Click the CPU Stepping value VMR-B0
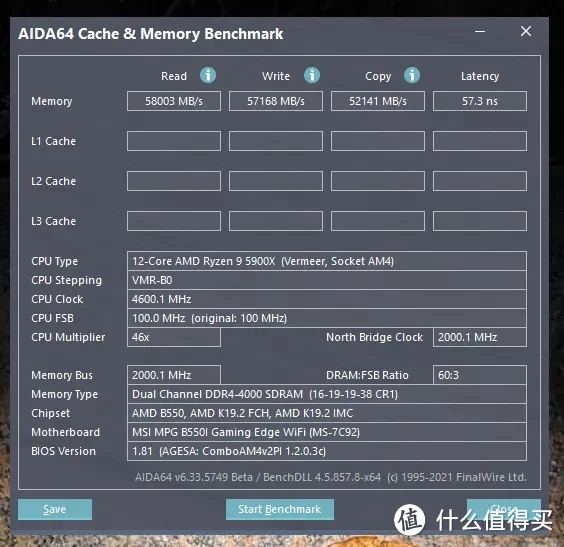The width and height of the screenshot is (564, 547). (x=327, y=280)
